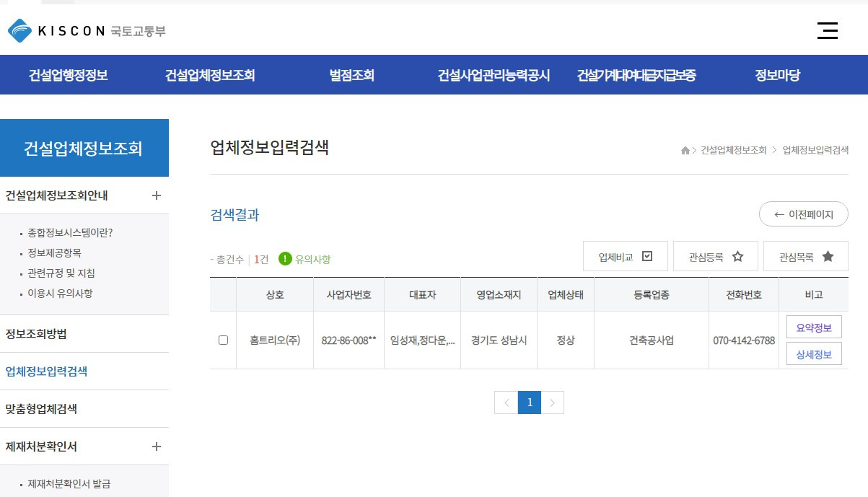
Task: Click the 업체정보입력검색 breadcrumb link
Action: pyautogui.click(x=815, y=151)
